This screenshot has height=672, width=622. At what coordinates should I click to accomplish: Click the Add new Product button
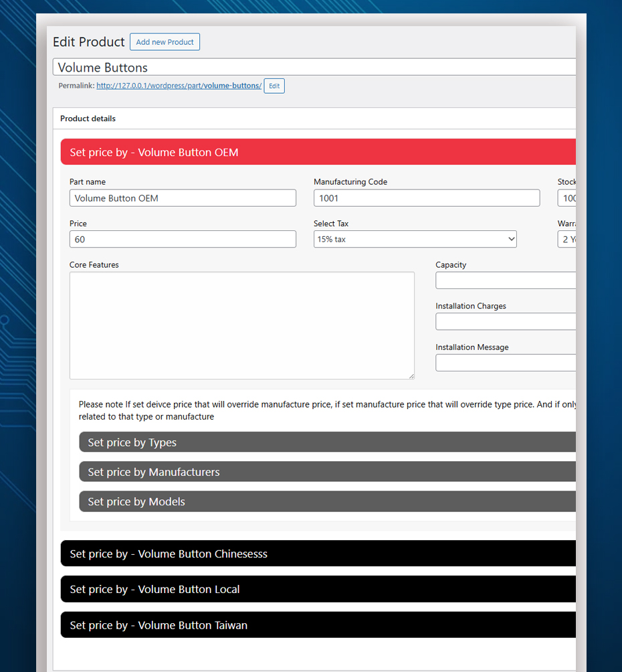(x=165, y=42)
